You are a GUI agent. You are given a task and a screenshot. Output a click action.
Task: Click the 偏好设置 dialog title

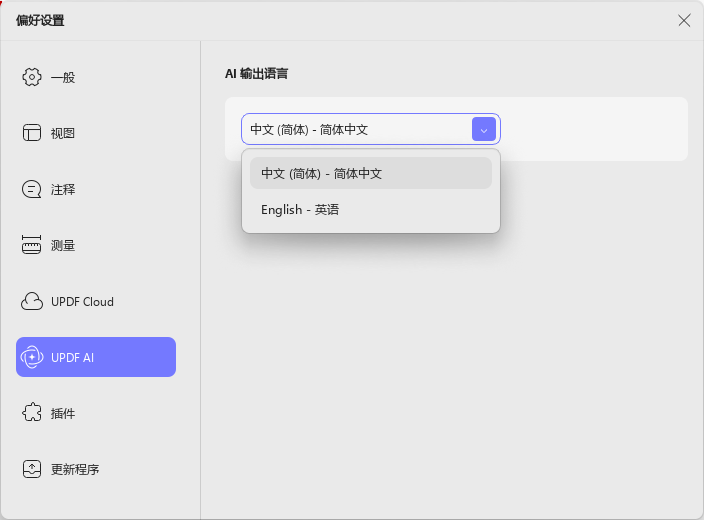coord(40,20)
